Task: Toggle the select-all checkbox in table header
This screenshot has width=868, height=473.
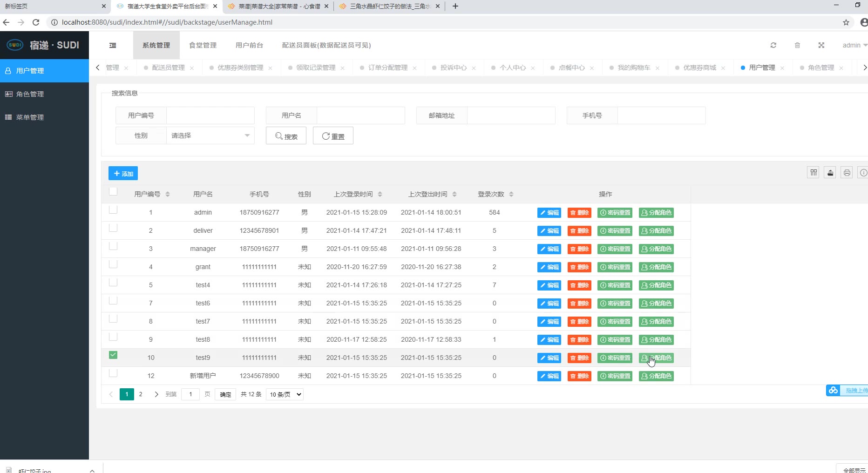Action: pos(113,191)
